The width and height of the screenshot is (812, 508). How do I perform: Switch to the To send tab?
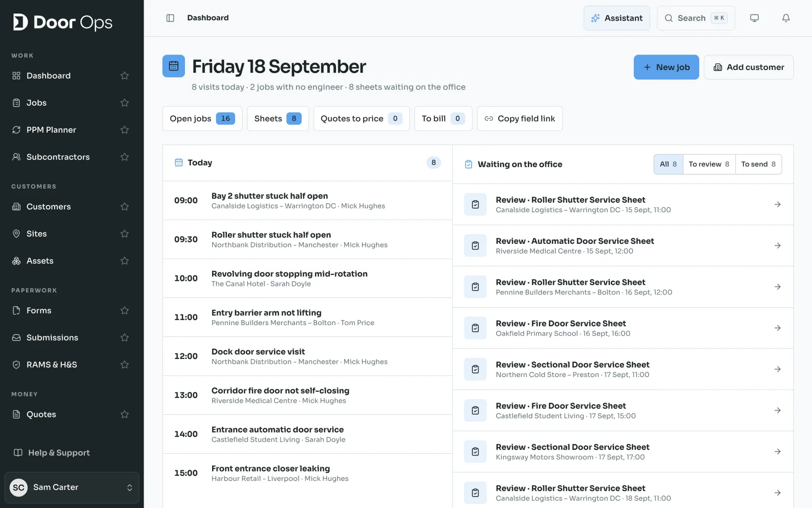point(758,164)
